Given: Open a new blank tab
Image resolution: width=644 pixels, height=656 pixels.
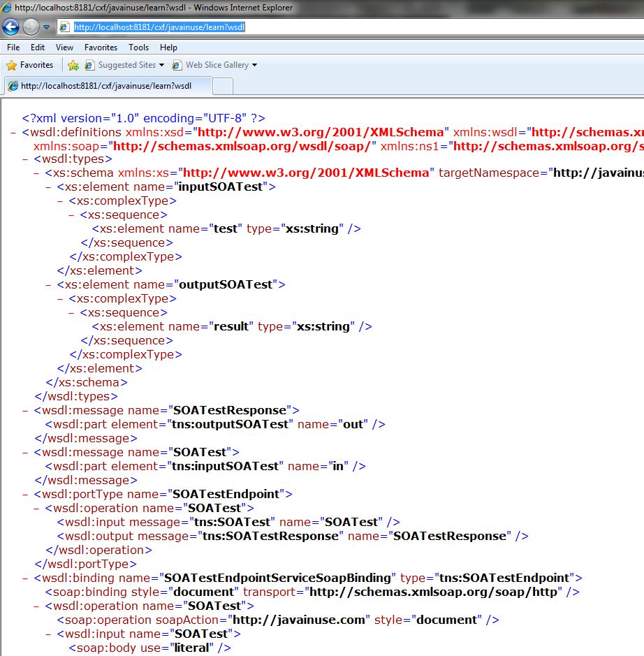Looking at the screenshot, I should point(223,87).
